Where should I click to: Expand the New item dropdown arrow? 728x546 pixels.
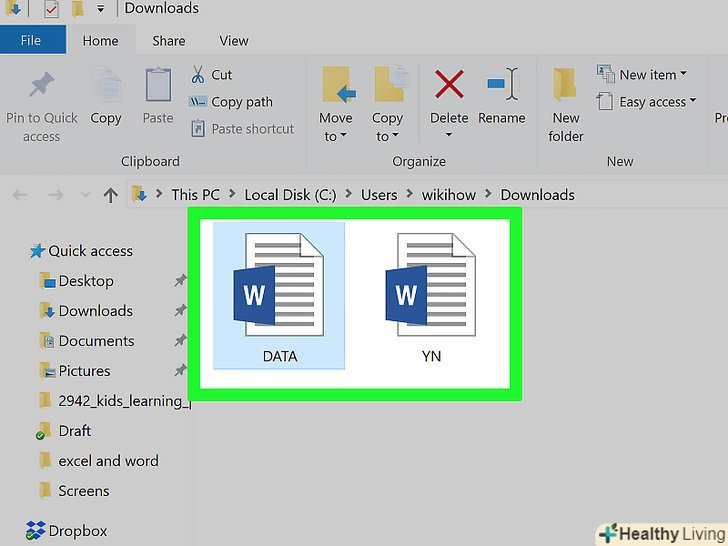[x=683, y=73]
